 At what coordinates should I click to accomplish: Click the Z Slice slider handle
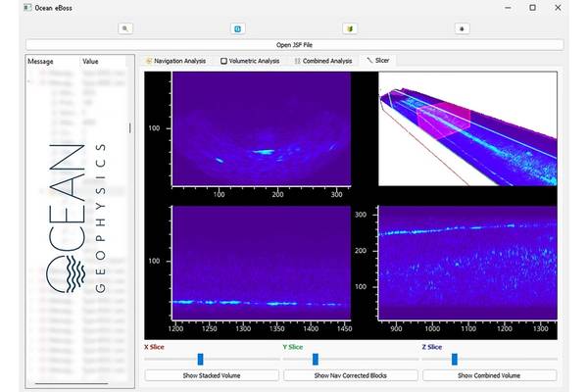454,360
